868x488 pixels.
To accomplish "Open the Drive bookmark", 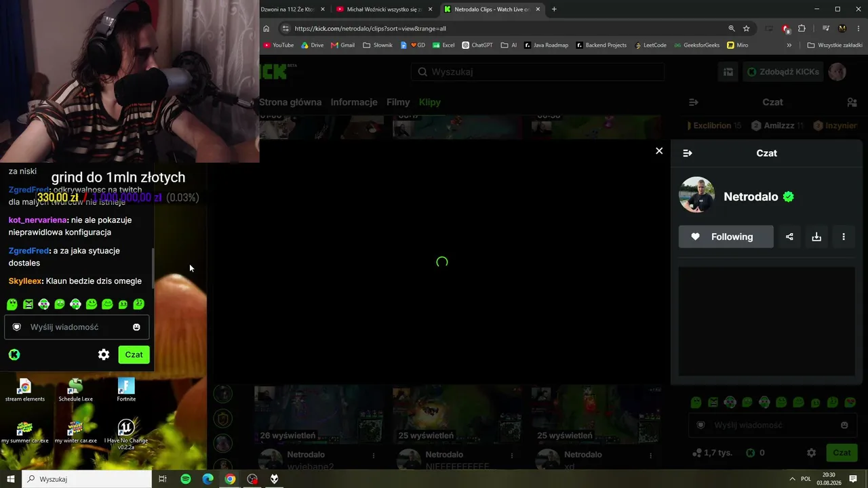I will coord(312,45).
